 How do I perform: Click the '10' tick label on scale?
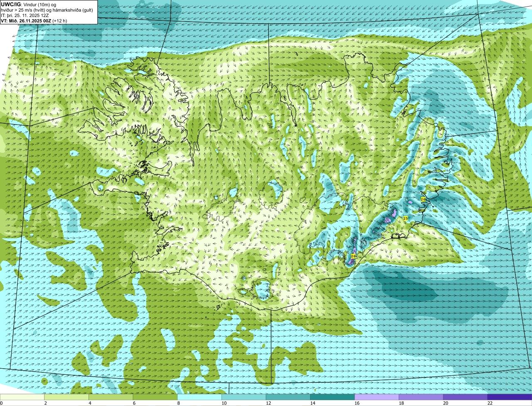[224, 403]
